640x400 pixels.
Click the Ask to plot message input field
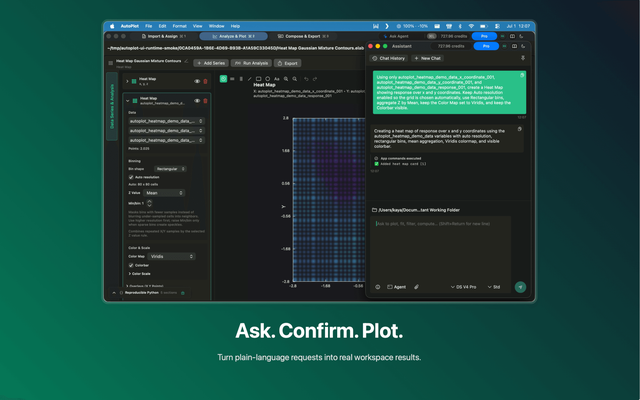[441, 248]
